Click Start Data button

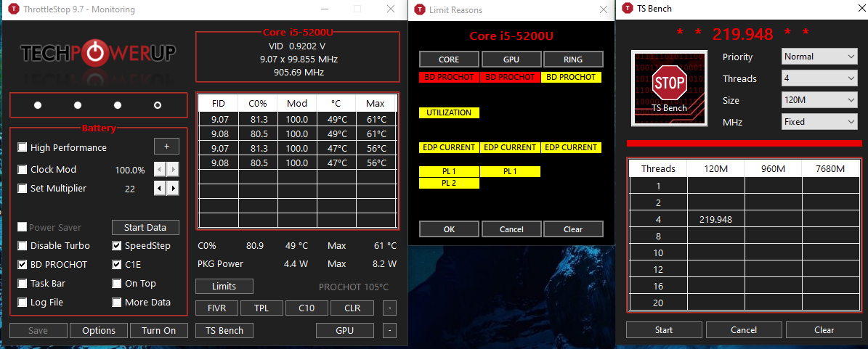pos(145,227)
